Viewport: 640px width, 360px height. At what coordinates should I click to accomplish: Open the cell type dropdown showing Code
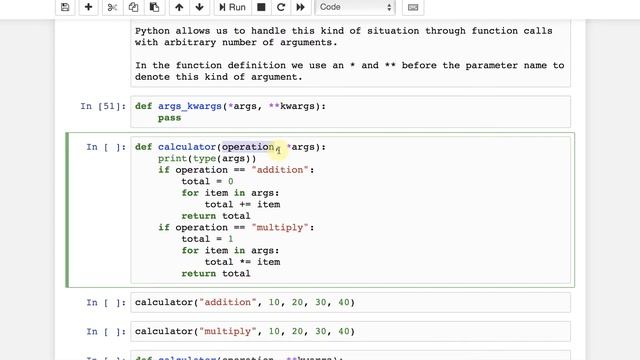355,7
